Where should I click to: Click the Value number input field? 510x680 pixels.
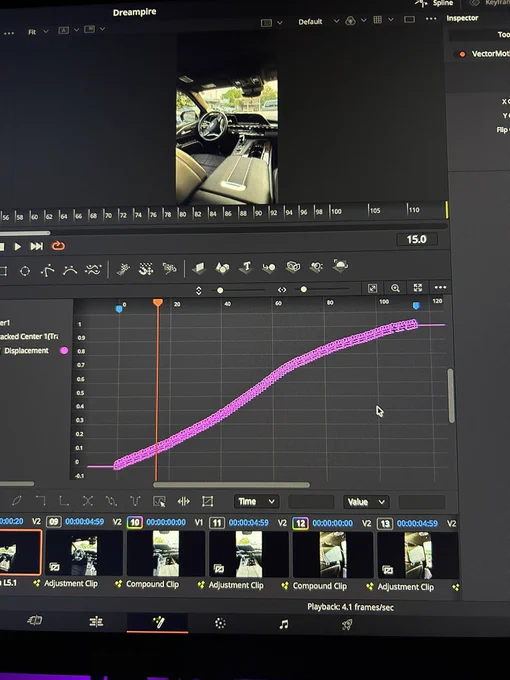pos(422,503)
